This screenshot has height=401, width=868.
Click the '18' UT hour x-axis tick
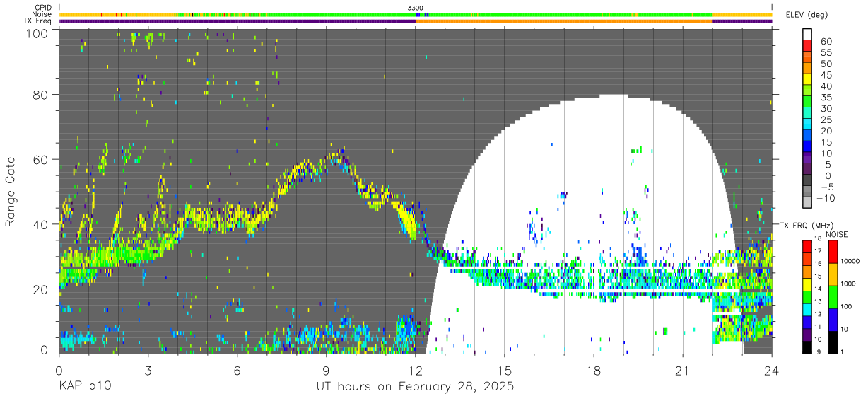(594, 370)
